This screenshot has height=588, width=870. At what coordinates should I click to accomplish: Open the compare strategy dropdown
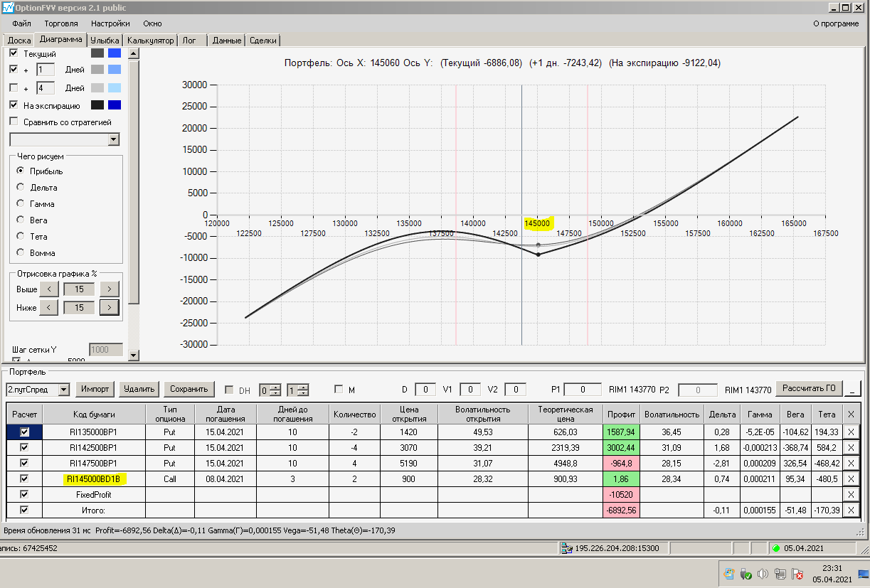[x=114, y=139]
